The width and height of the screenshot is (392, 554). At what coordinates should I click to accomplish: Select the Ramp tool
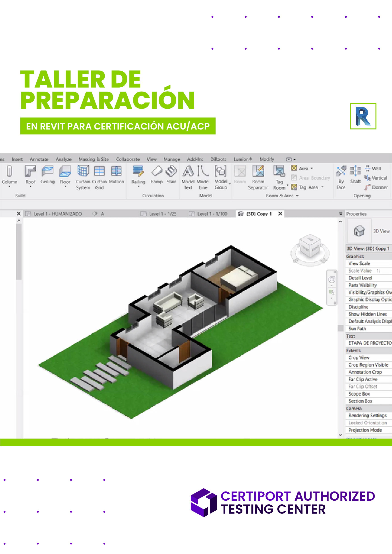pos(157,174)
